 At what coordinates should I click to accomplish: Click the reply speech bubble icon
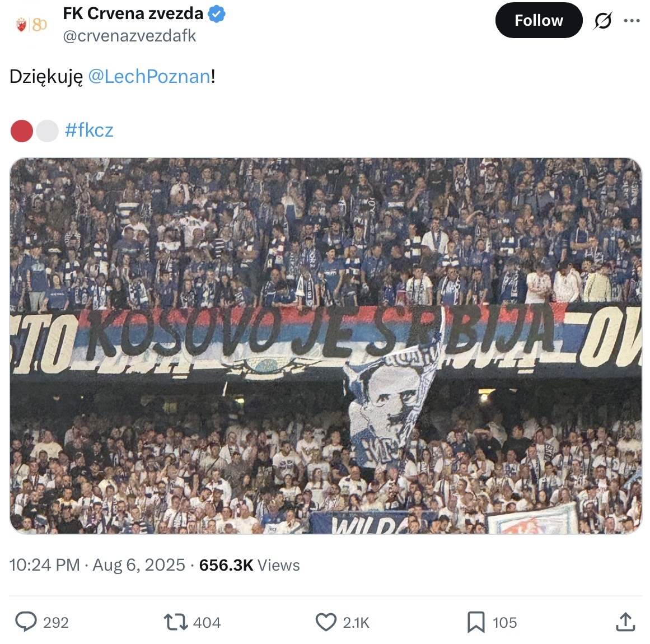(x=26, y=622)
